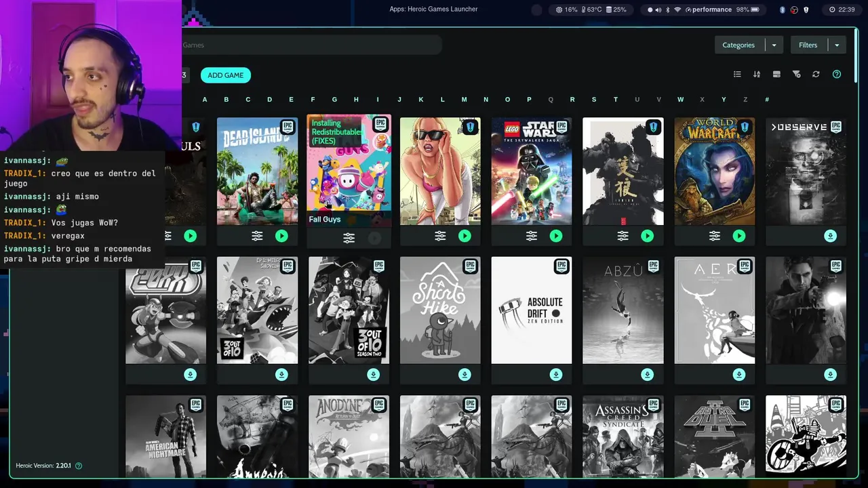Expand the Filters dropdown arrow
This screenshot has height=488, width=868.
837,45
